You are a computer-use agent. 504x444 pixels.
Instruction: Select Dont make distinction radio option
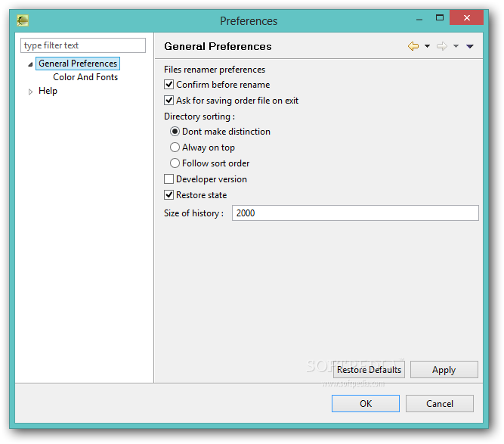pos(175,132)
